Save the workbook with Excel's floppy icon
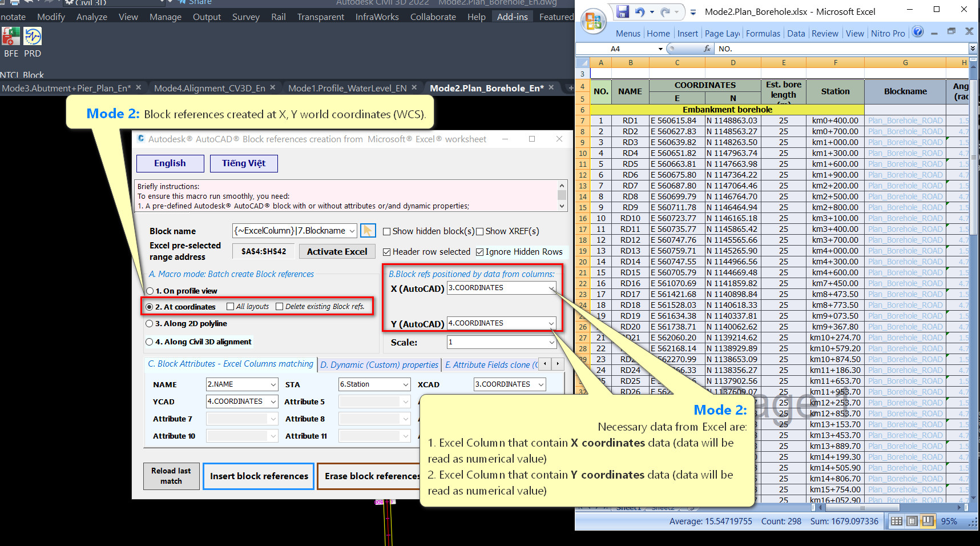The image size is (980, 546). [623, 11]
